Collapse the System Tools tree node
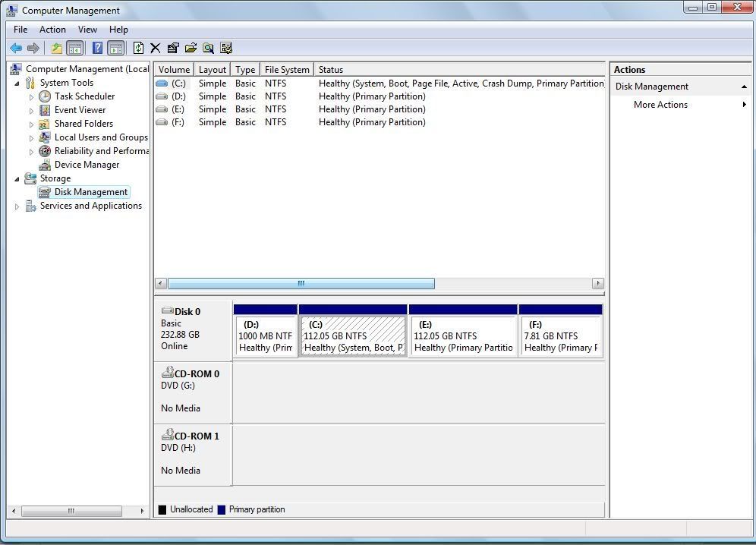Viewport: 756px width, 545px height. point(17,83)
